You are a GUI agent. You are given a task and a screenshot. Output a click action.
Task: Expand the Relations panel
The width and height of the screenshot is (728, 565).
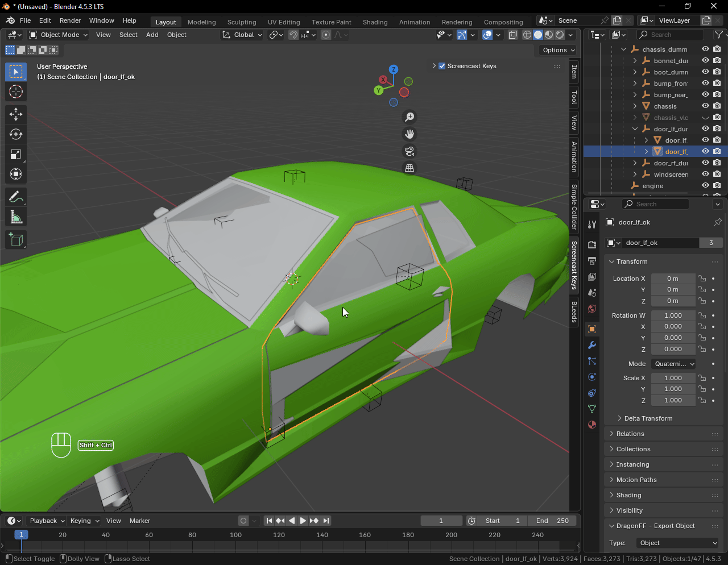[x=630, y=434]
